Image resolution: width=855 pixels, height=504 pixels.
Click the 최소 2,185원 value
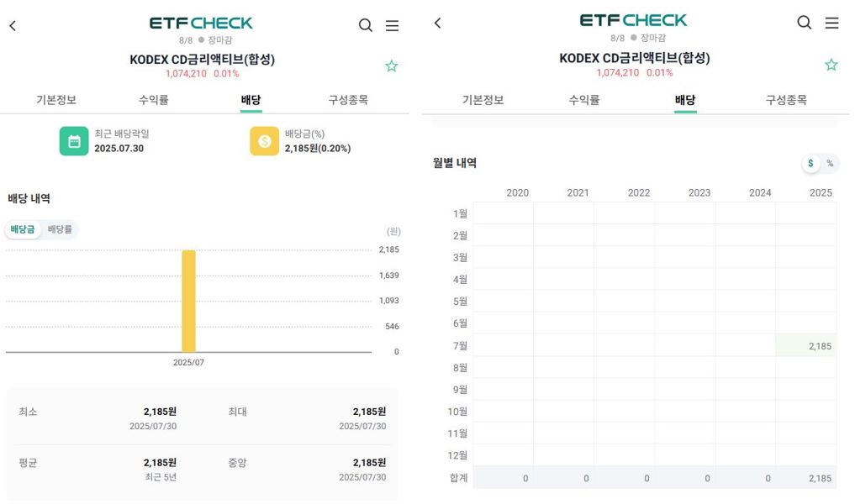click(x=160, y=412)
